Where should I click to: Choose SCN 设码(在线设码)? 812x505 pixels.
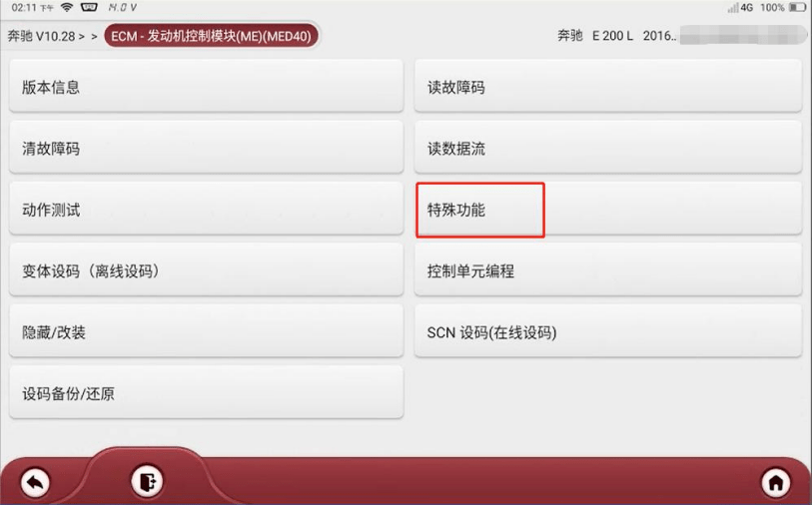click(x=608, y=331)
